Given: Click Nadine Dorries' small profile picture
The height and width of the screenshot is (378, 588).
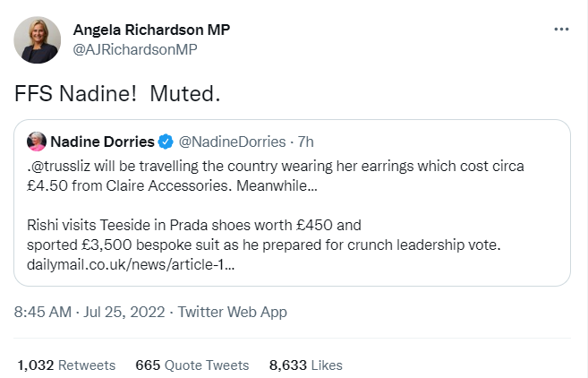Looking at the screenshot, I should coord(37,142).
